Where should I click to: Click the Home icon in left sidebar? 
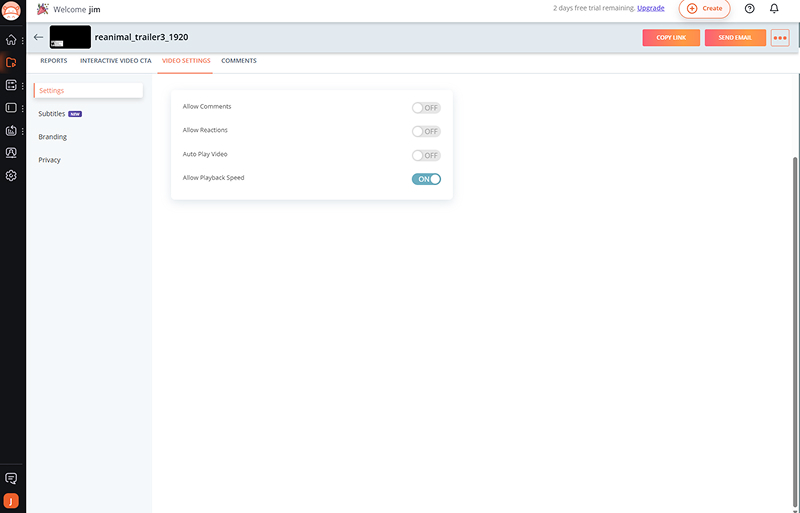coord(11,40)
